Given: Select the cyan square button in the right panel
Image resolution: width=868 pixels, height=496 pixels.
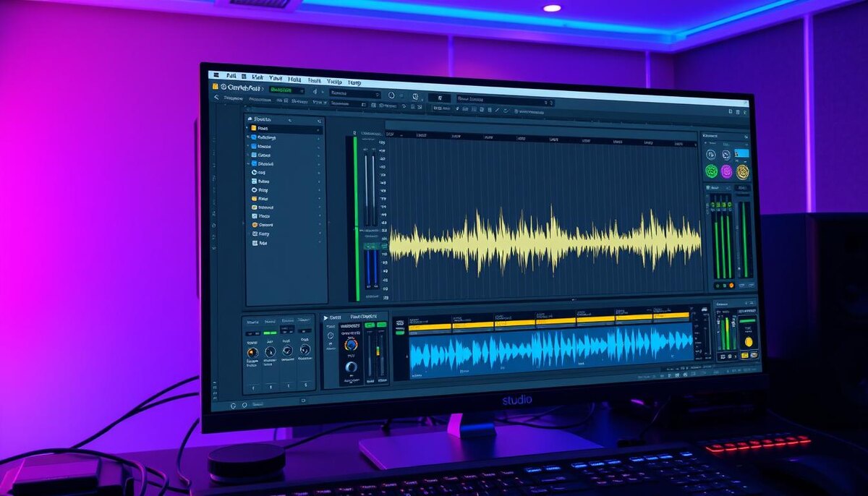Looking at the screenshot, I should [741, 153].
